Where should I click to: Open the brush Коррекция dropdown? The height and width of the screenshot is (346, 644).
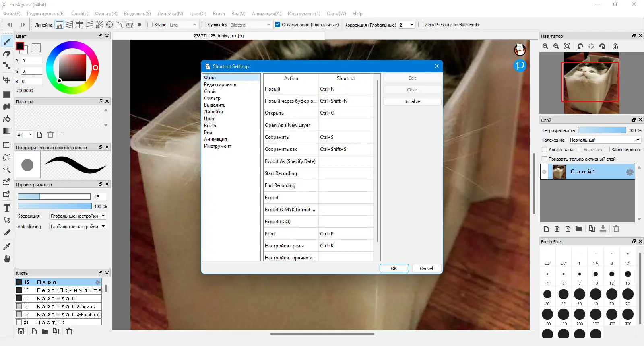tap(78, 216)
